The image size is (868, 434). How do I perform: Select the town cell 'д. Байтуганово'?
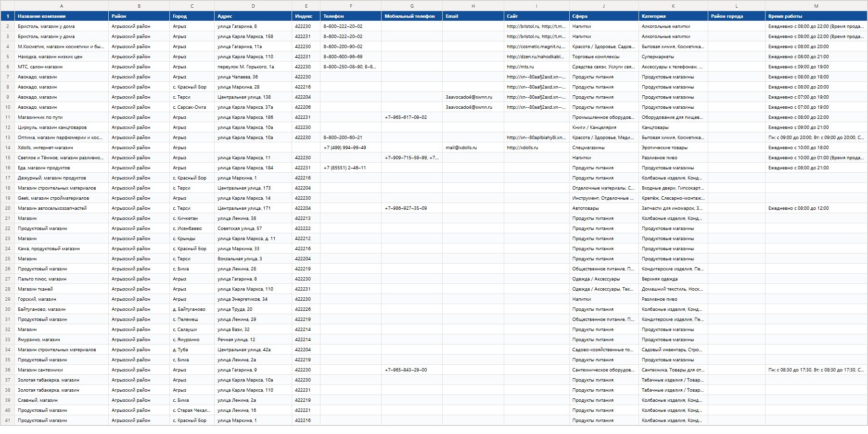tap(192, 309)
